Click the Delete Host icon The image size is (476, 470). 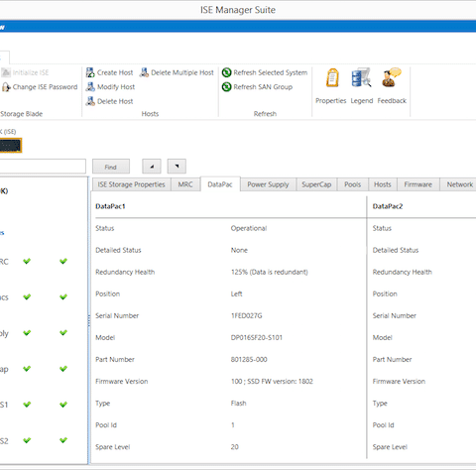90,101
